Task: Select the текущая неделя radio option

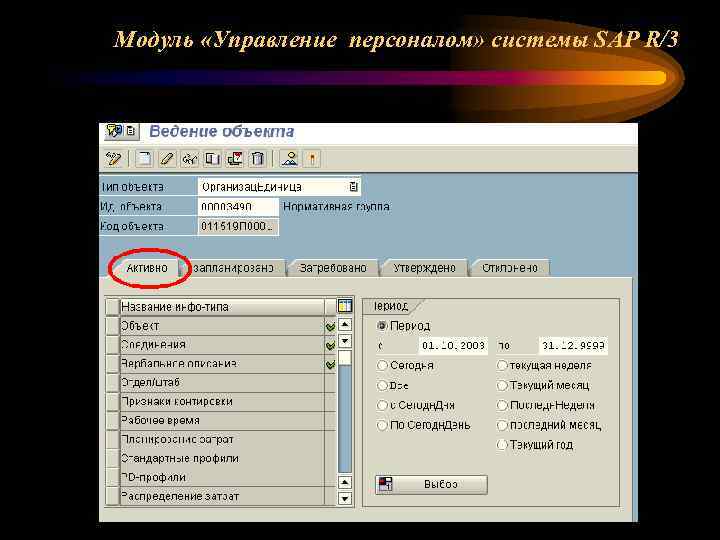Action: (501, 366)
